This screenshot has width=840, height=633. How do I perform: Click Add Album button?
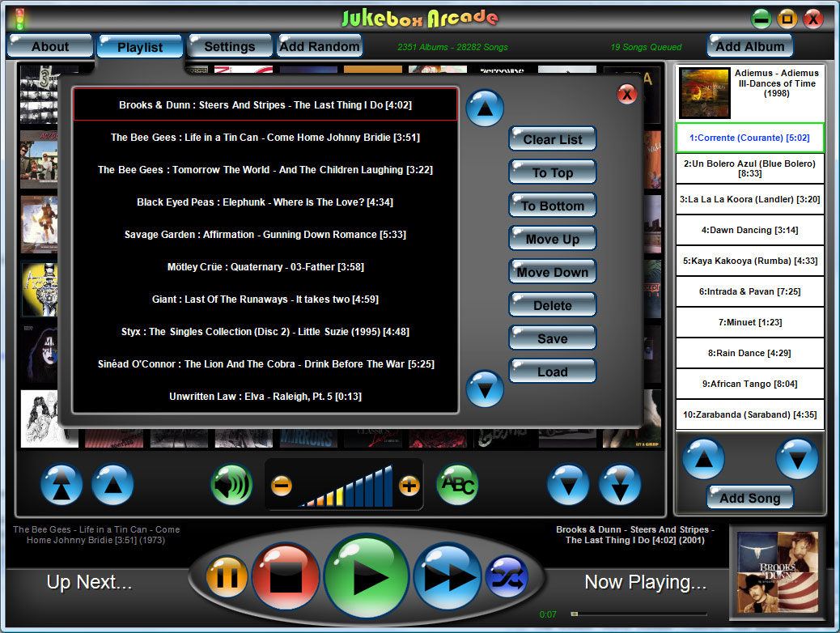(750, 46)
